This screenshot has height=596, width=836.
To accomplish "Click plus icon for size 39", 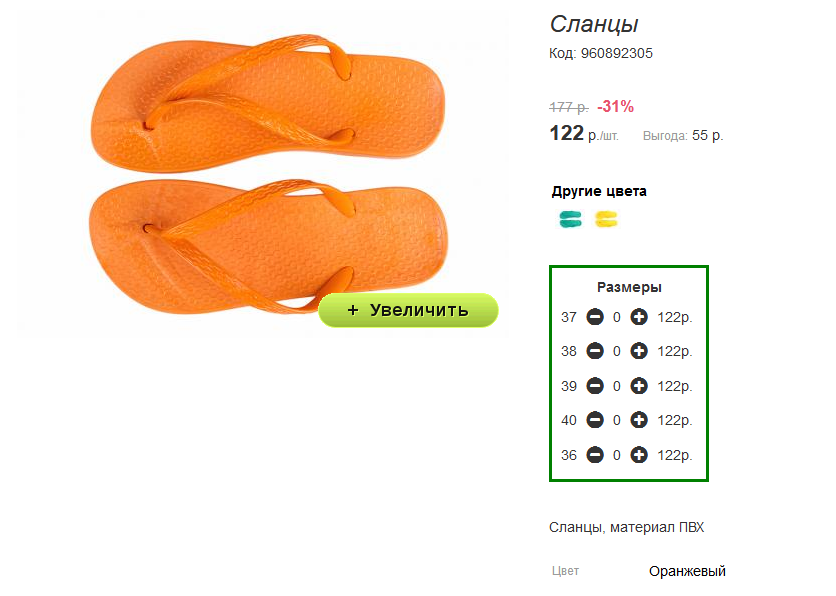I will coord(639,385).
